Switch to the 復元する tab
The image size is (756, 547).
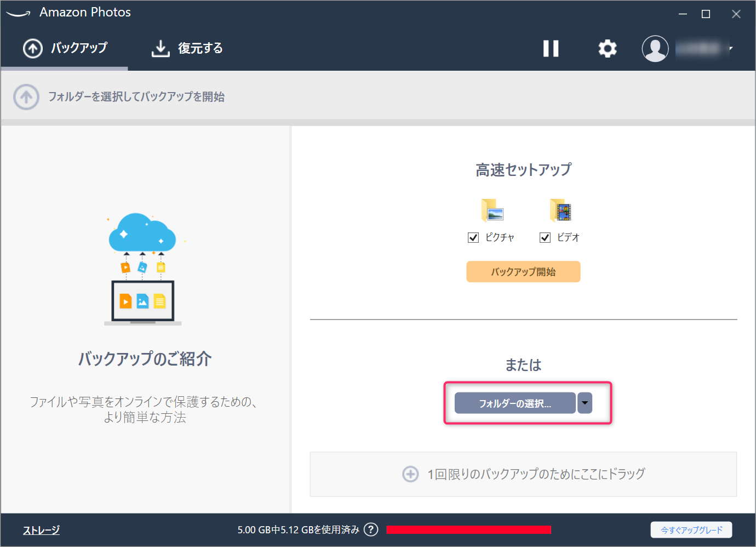click(187, 48)
